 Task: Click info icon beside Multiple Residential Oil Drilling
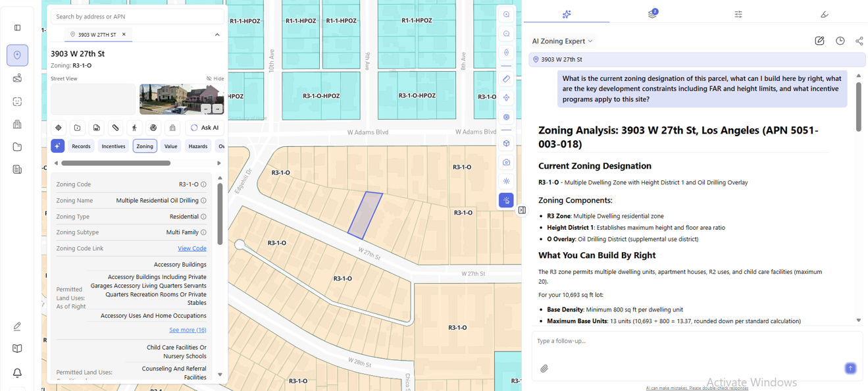pos(203,201)
